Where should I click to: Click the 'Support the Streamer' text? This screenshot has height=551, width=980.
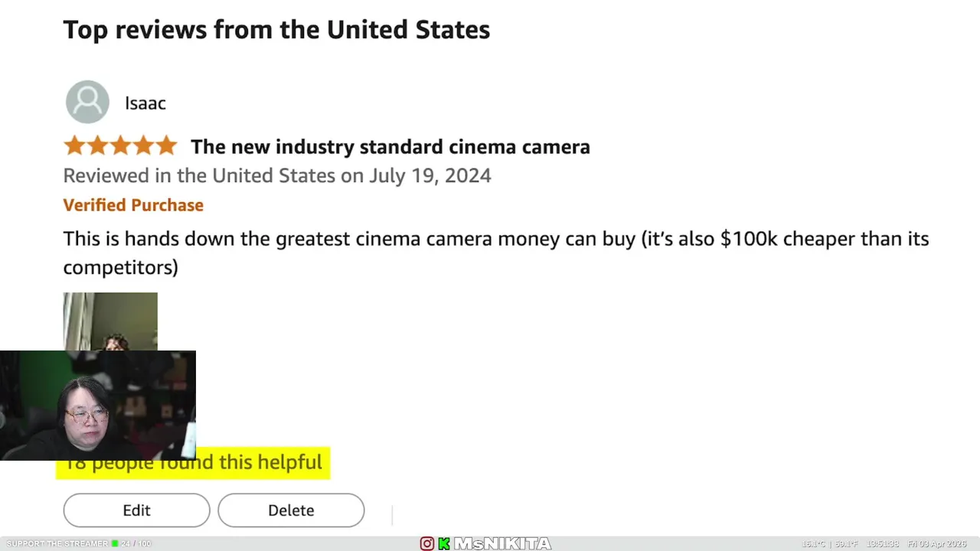(x=57, y=544)
